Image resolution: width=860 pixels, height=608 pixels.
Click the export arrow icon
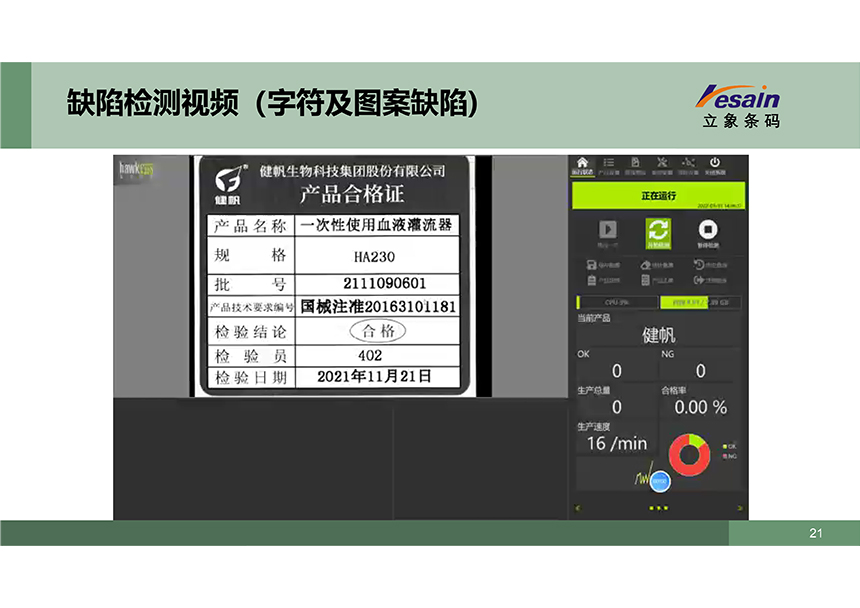[699, 280]
